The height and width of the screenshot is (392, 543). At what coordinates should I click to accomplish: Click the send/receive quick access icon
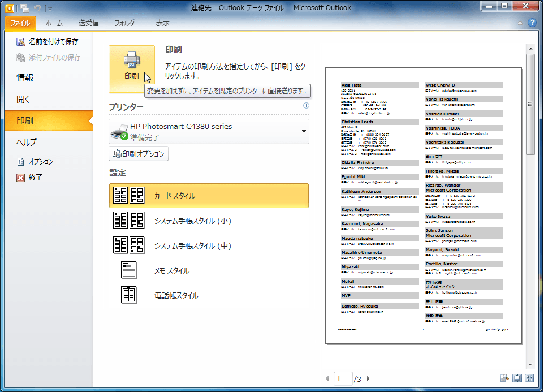pos(24,8)
